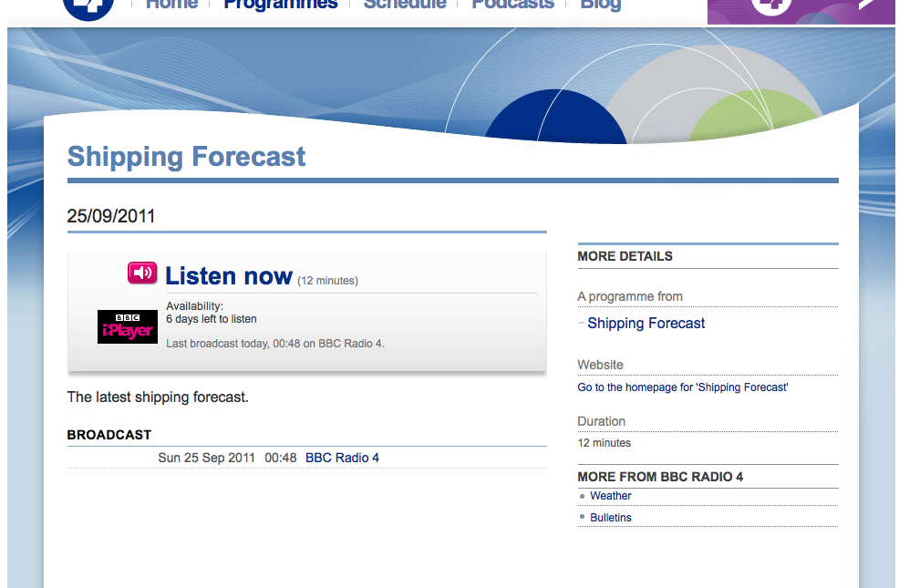Click the Duration label
This screenshot has width=899, height=588.
(x=601, y=421)
